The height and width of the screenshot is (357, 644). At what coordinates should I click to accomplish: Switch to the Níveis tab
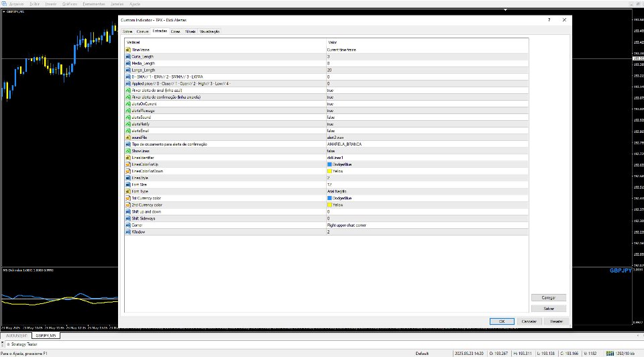[190, 32]
